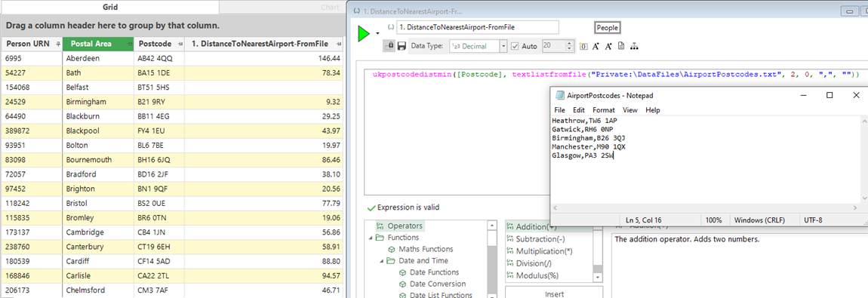Viewport: 868px width, 298px height.
Task: Collapse the Functions folder in tree
Action: [371, 238]
